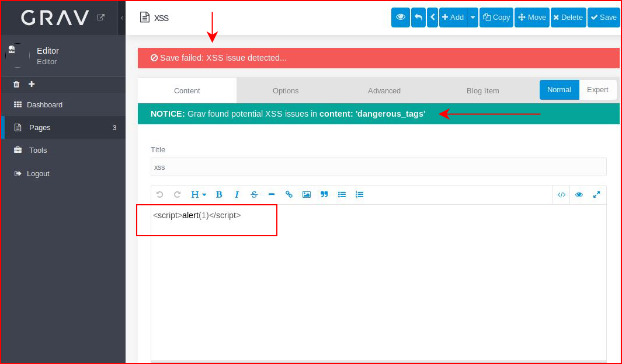This screenshot has width=622, height=364.
Task: Switch the editor to code view
Action: (561, 194)
